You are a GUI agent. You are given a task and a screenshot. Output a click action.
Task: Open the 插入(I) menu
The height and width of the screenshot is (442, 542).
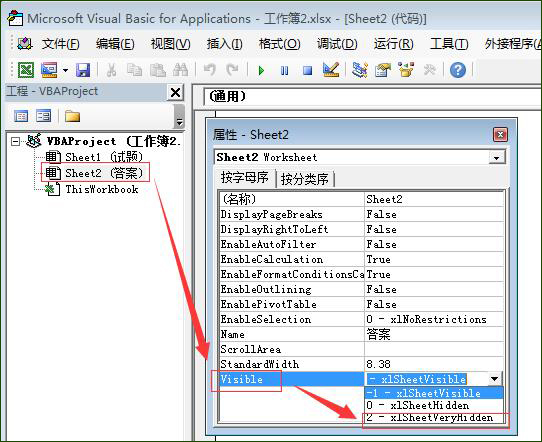[224, 44]
